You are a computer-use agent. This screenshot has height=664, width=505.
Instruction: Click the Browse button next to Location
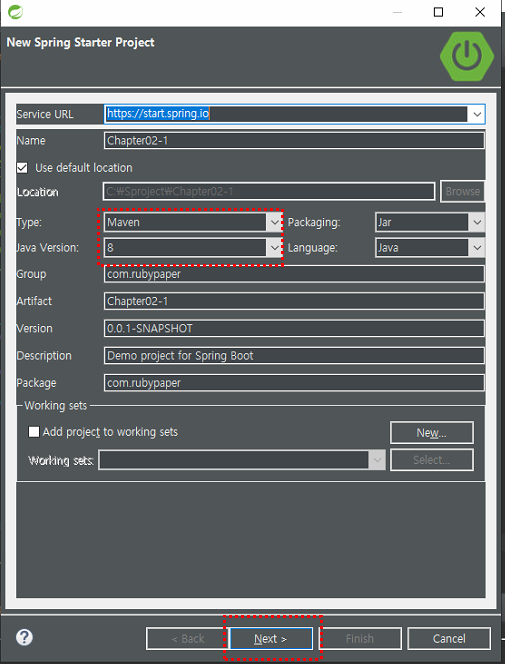pyautogui.click(x=463, y=191)
